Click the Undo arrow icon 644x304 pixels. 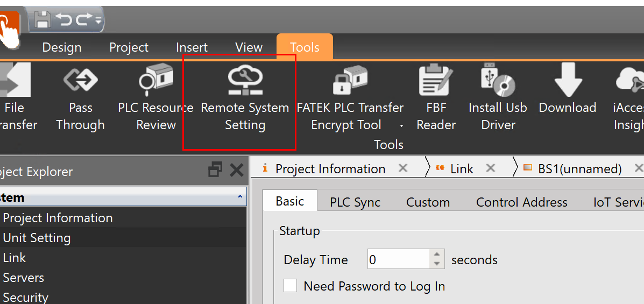pos(64,20)
